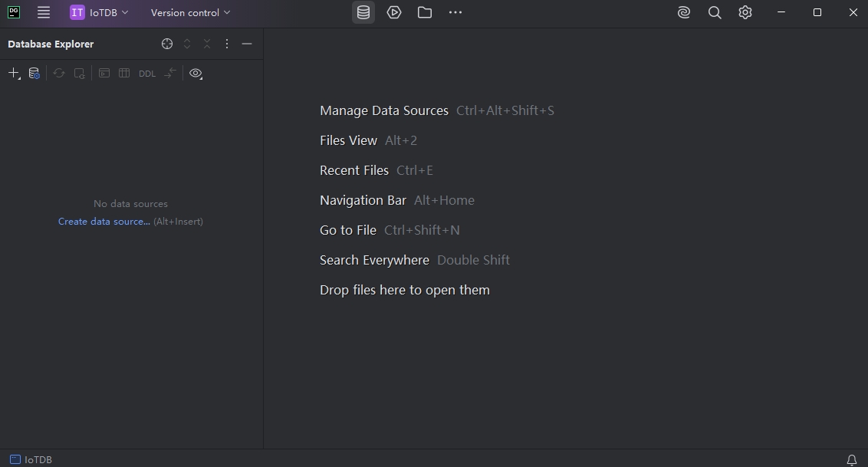Open notifications bell in status bar
Image resolution: width=868 pixels, height=467 pixels.
coord(851,459)
